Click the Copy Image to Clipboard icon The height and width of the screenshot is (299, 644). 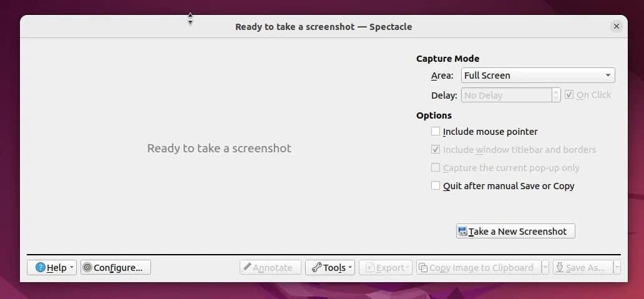point(423,268)
